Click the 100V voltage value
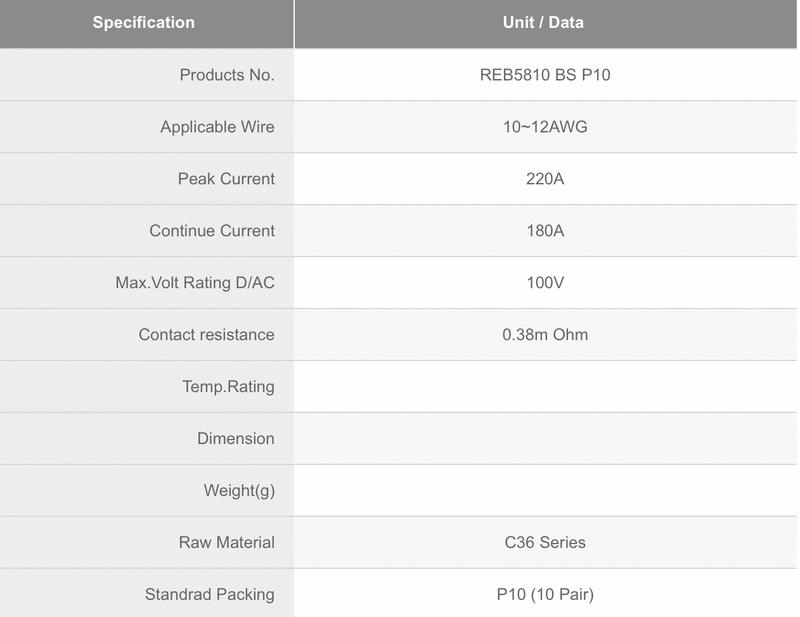Image resolution: width=800 pixels, height=617 pixels. pos(545,283)
